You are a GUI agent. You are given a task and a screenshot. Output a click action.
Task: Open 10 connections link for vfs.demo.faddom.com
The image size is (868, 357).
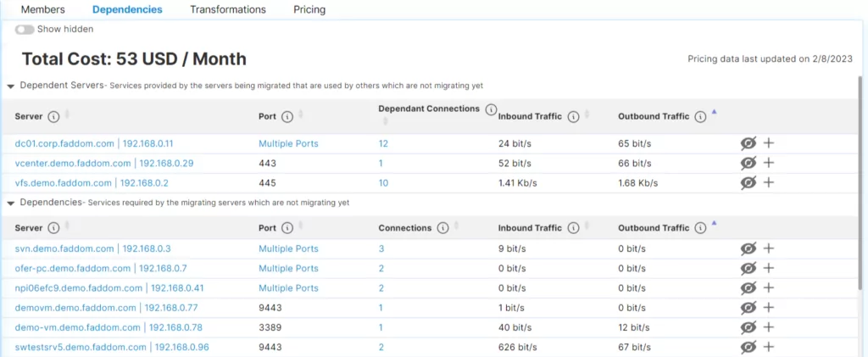383,183
